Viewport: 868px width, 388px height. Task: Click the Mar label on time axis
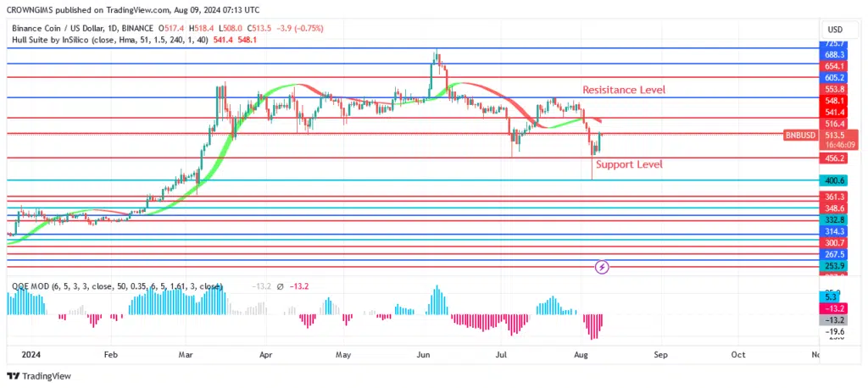click(x=186, y=357)
